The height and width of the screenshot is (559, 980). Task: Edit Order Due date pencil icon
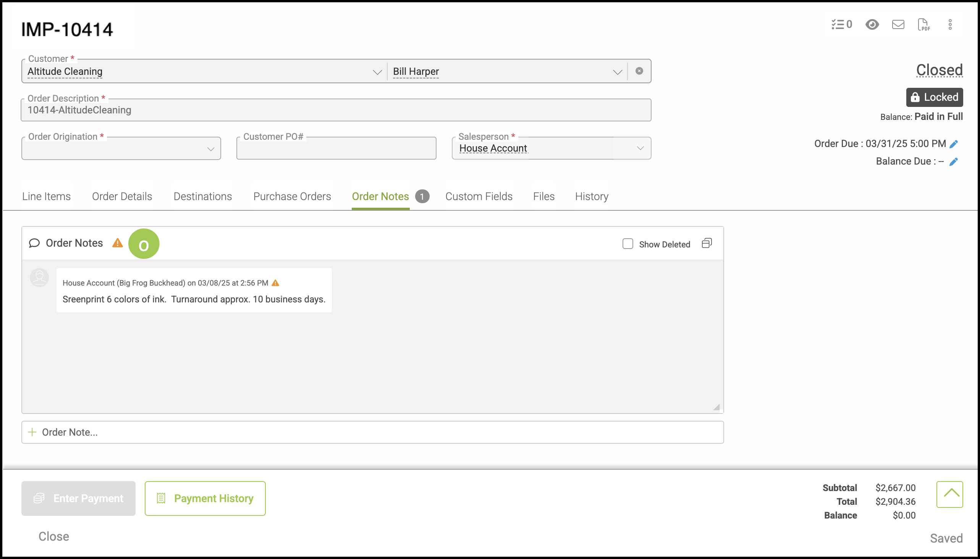tap(954, 144)
